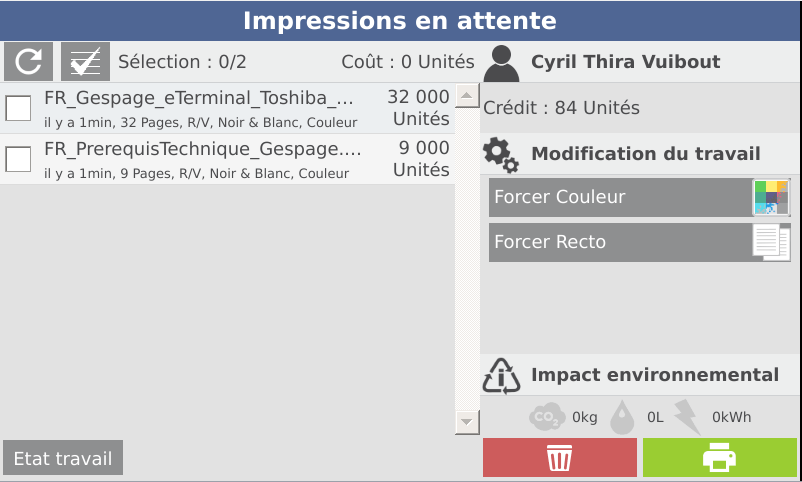This screenshot has width=802, height=482.
Task: Click the color palette icon on Forcer Couleur
Action: tap(771, 197)
